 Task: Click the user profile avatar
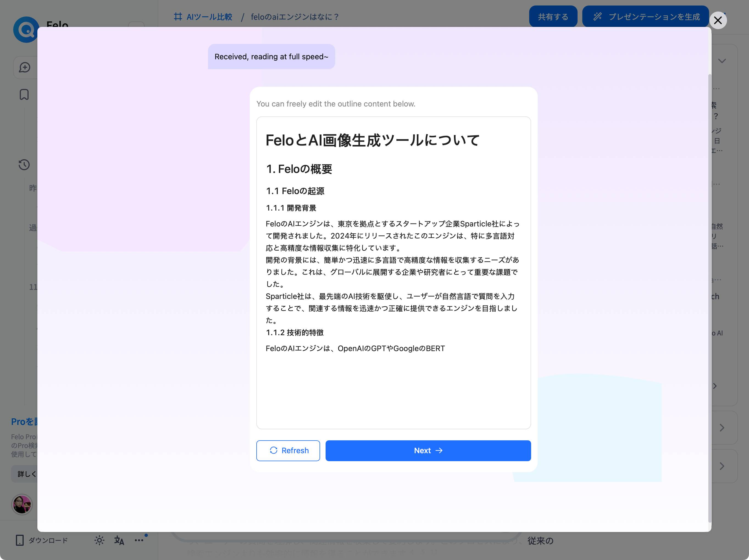22,504
